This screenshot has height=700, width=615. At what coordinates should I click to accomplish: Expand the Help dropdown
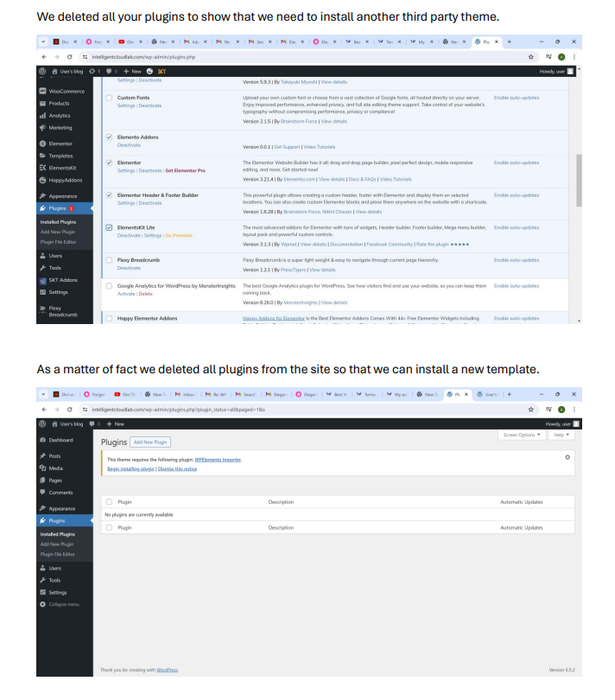(x=561, y=435)
